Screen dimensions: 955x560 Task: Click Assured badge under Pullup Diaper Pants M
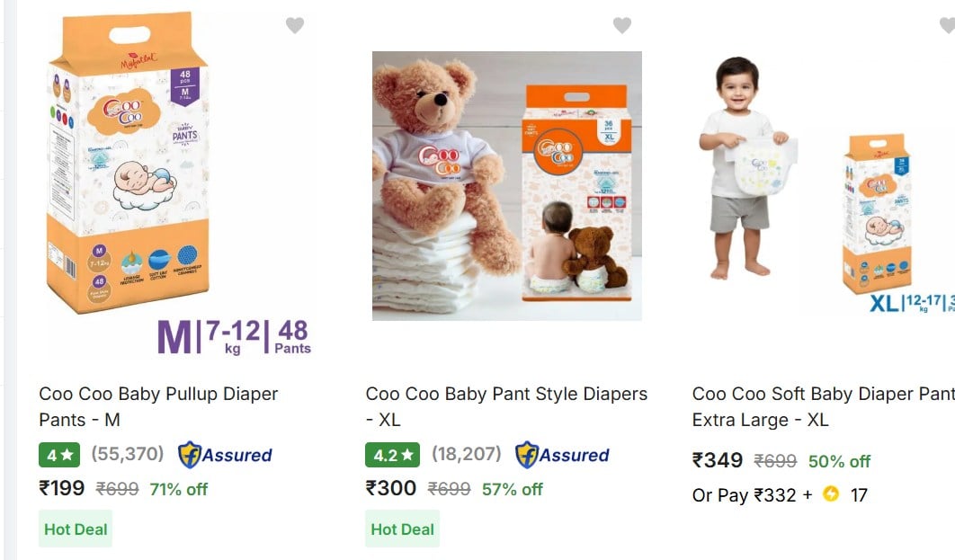tap(225, 455)
